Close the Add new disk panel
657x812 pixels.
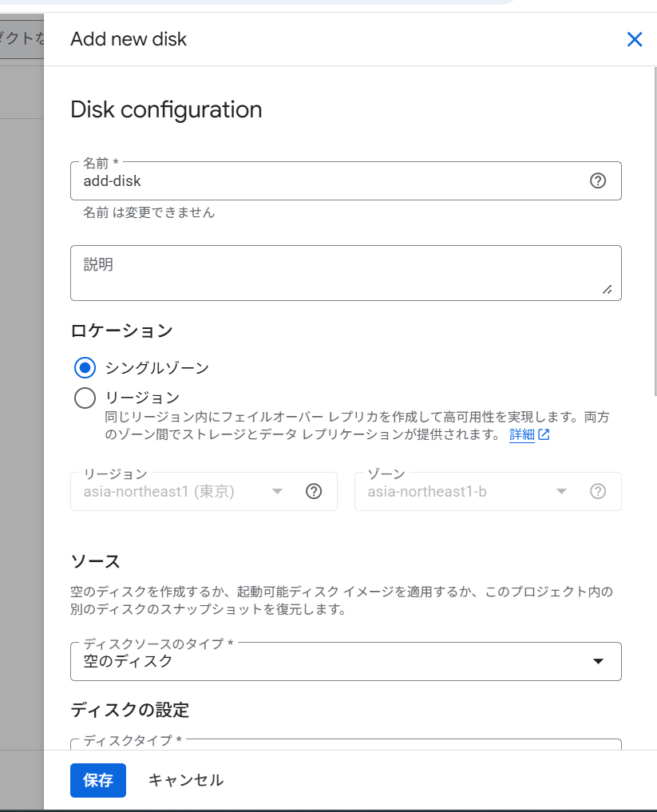coord(635,39)
